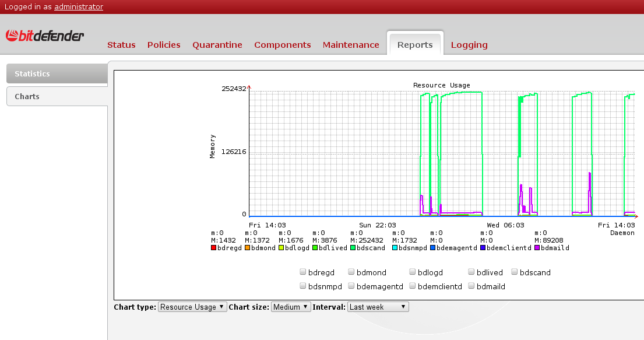Click the magenta bdmaild legend swatch
Image resolution: width=644 pixels, height=340 pixels.
[x=537, y=248]
